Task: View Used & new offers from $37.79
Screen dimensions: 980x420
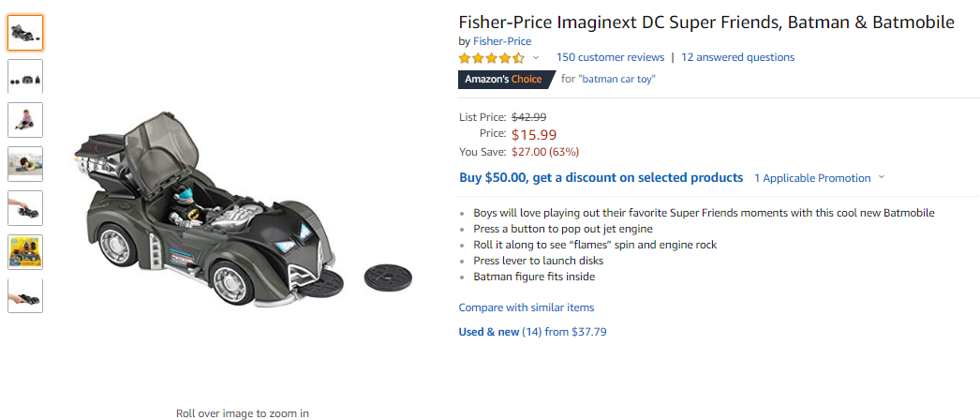Action: click(532, 332)
